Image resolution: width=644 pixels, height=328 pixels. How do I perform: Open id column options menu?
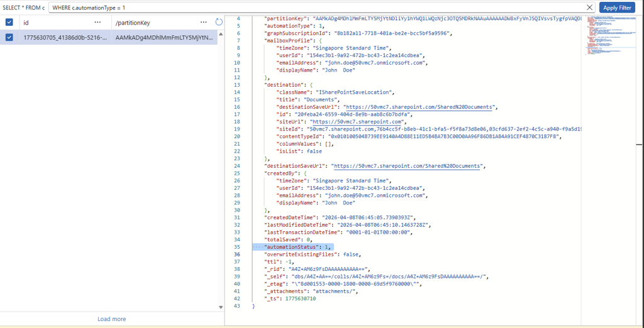[x=97, y=22]
